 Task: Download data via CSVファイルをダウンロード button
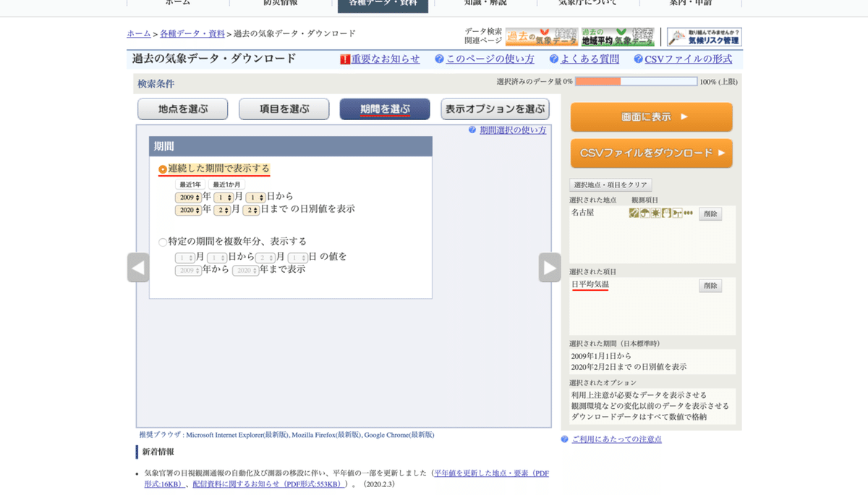point(650,153)
